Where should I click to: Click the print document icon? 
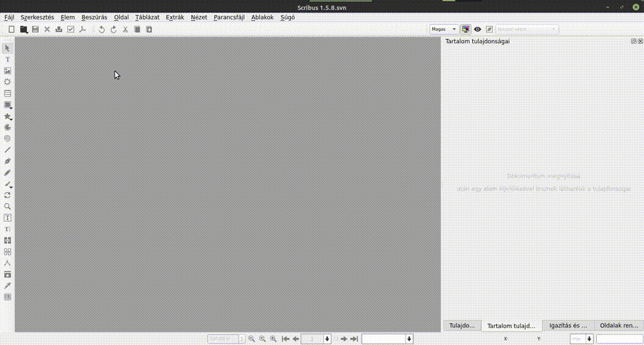[x=58, y=29]
